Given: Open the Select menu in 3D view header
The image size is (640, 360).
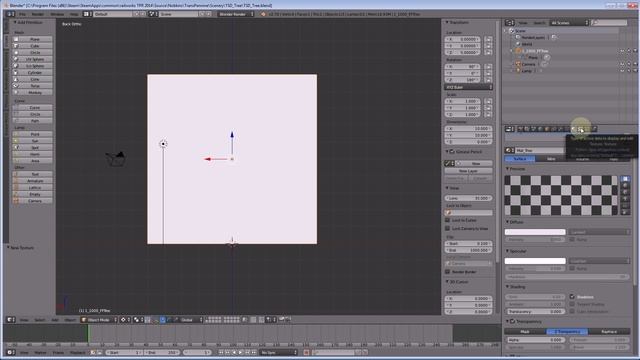Looking at the screenshot, I should (x=40, y=320).
